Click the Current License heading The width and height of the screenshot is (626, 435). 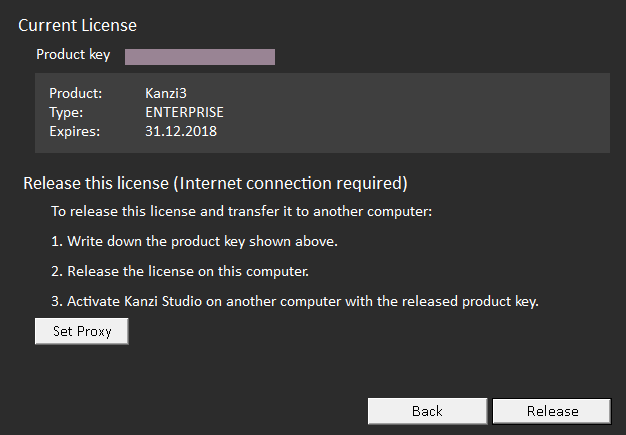coord(78,25)
